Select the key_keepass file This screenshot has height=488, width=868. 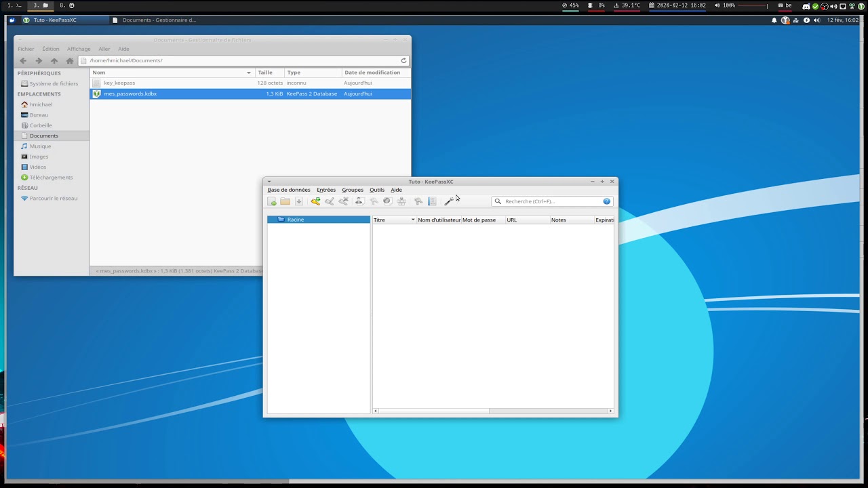250,83
